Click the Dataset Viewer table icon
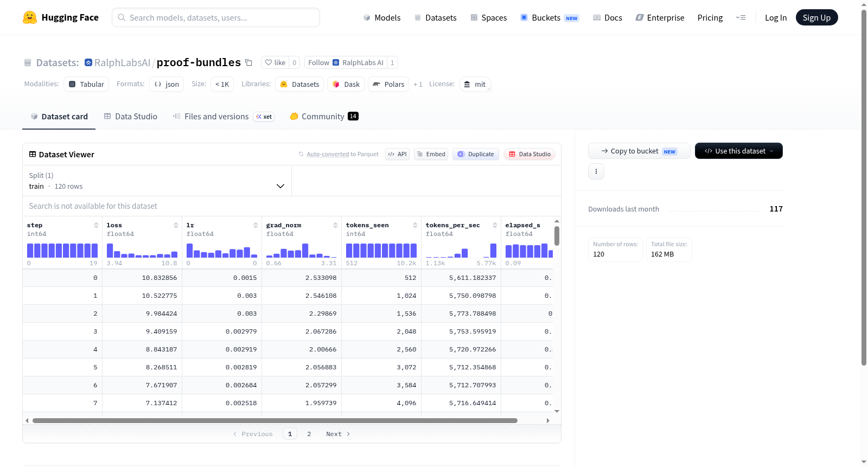 coord(33,155)
